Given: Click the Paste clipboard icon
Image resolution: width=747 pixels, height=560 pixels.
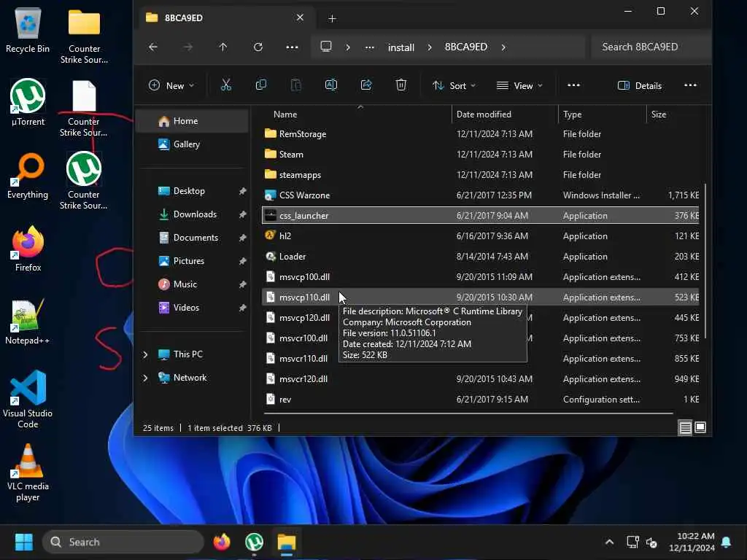Looking at the screenshot, I should (296, 85).
